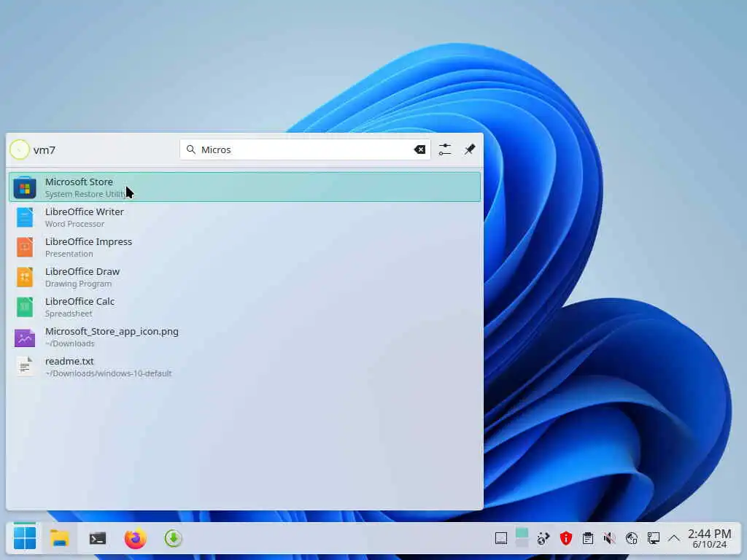Open the clipboard tray icon

coord(588,539)
